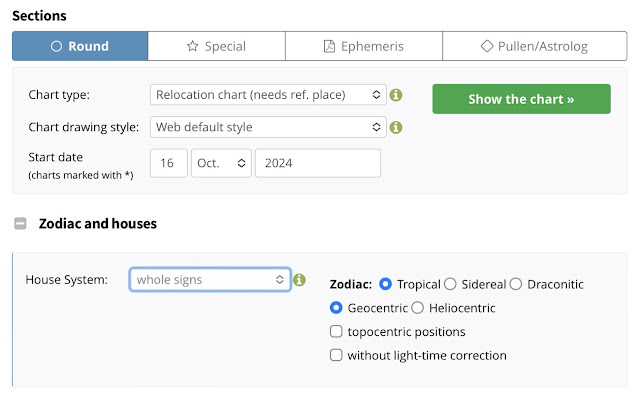
Task: Switch to the Round tab
Action: (80, 46)
